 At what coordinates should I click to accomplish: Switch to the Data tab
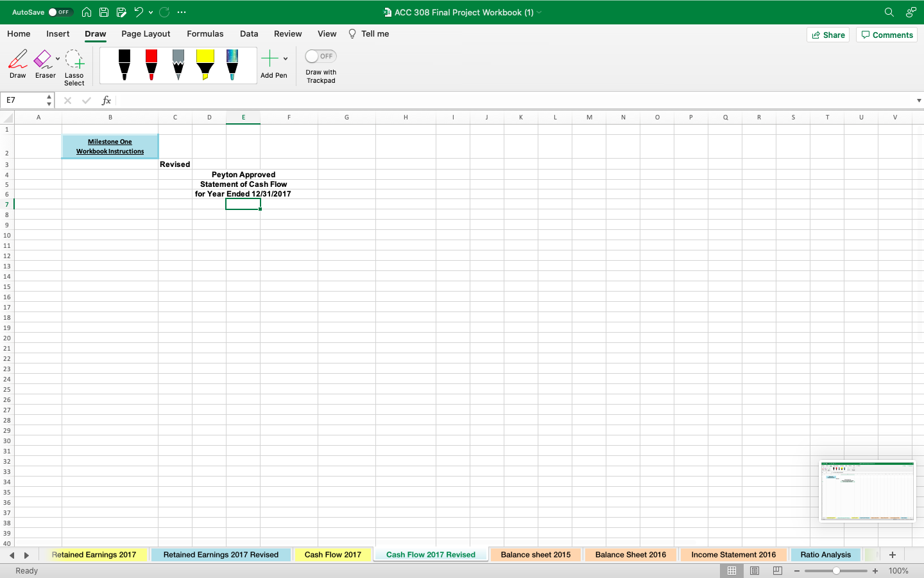coord(249,34)
